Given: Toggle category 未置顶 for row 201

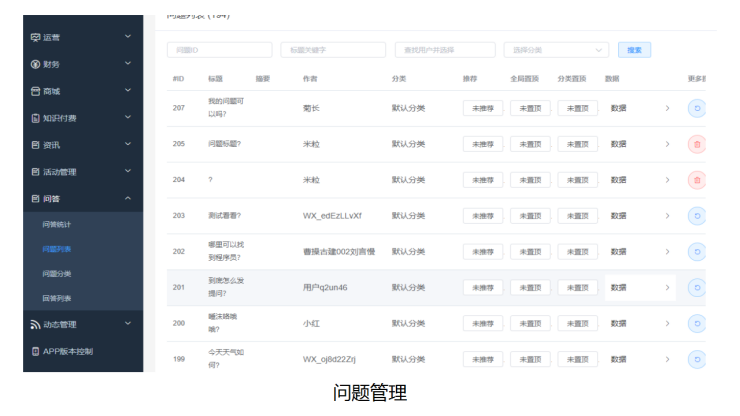Looking at the screenshot, I should pyautogui.click(x=577, y=288).
